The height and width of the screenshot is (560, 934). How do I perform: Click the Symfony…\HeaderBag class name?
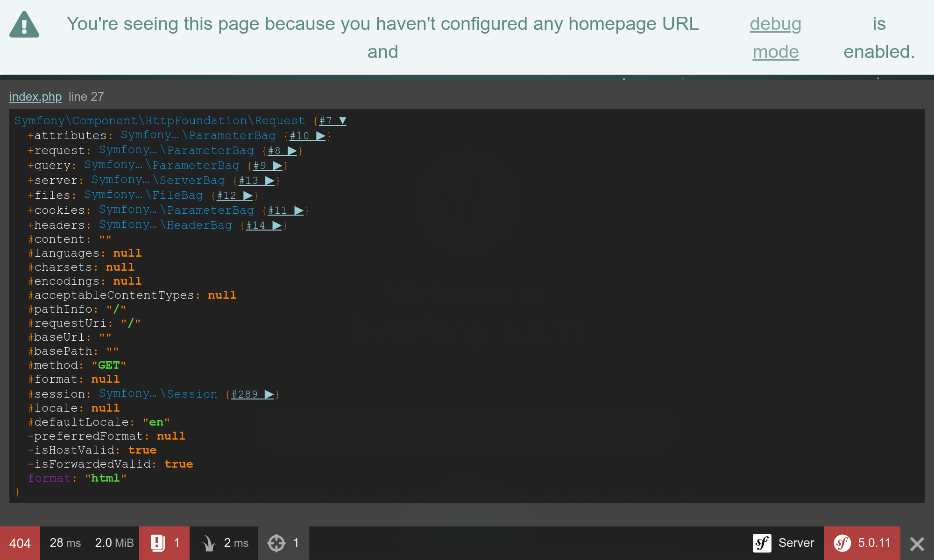pos(165,225)
